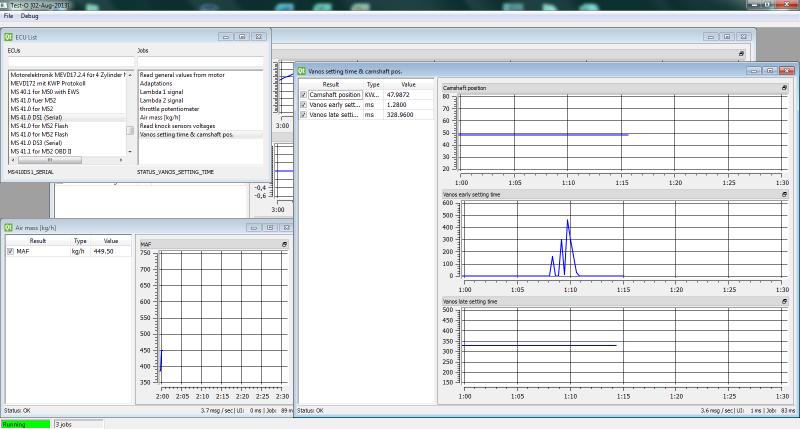Minimize the Air mass window
Image resolution: width=800 pixels, height=429 pixels.
coord(254,228)
